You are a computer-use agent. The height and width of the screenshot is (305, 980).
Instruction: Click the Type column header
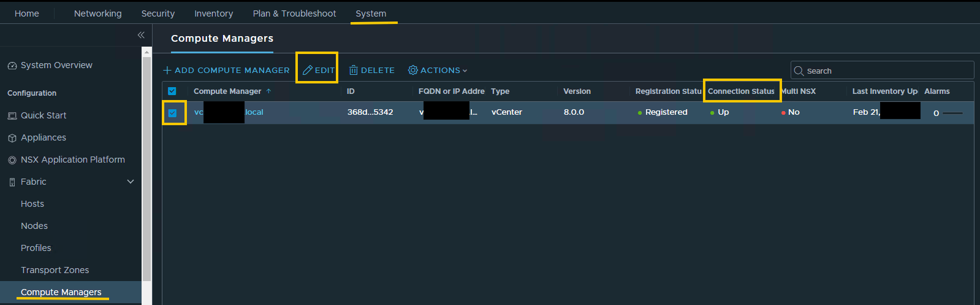click(x=500, y=91)
